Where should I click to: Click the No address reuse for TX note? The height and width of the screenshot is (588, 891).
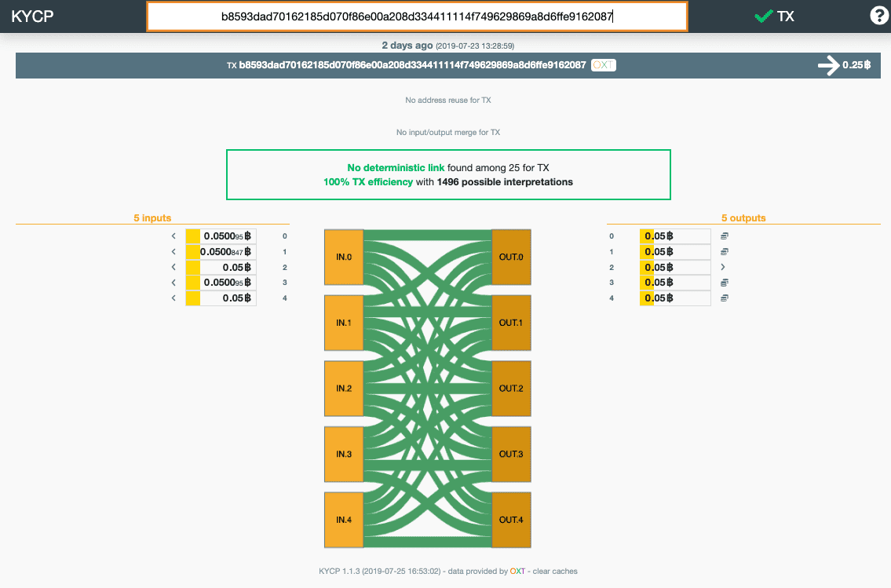point(447,100)
